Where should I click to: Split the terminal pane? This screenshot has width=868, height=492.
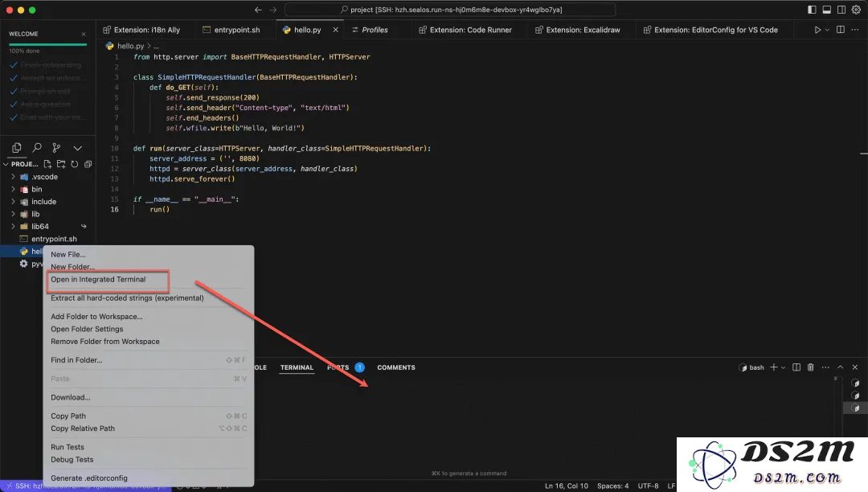[796, 367]
